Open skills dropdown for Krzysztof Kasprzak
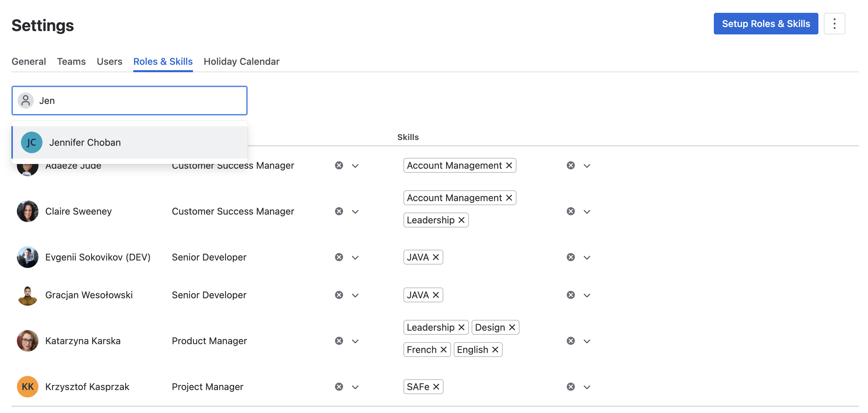The width and height of the screenshot is (868, 413). (587, 387)
